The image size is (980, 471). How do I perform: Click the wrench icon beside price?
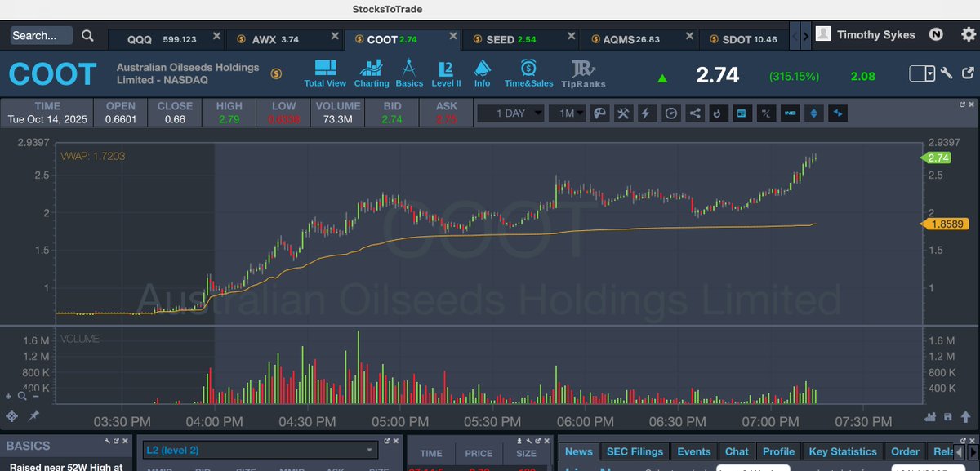click(x=947, y=73)
